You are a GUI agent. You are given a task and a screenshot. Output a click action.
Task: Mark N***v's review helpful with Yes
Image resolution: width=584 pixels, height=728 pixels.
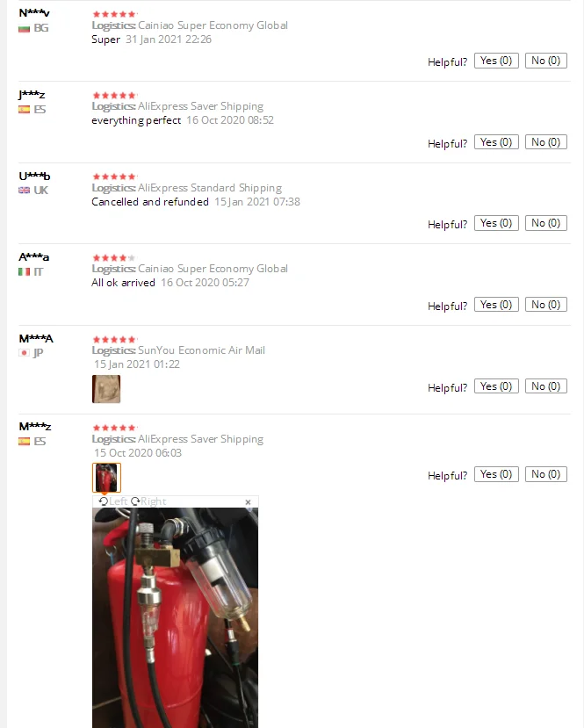pyautogui.click(x=496, y=61)
